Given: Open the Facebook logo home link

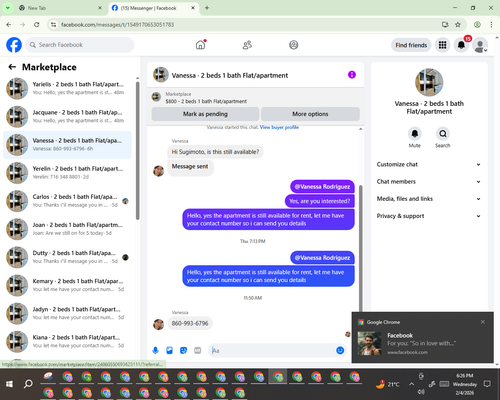Looking at the screenshot, I should 14,45.
